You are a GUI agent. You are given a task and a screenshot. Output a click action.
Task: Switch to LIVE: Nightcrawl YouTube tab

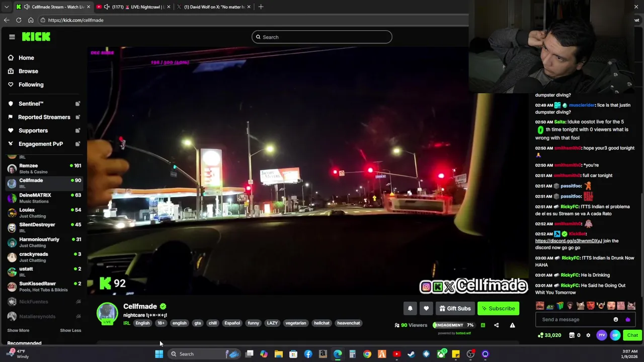pos(133,7)
